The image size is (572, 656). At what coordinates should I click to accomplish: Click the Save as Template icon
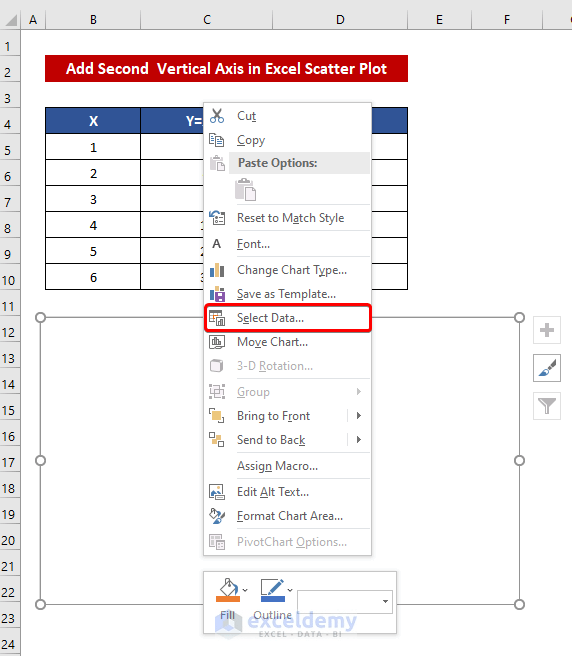217,294
